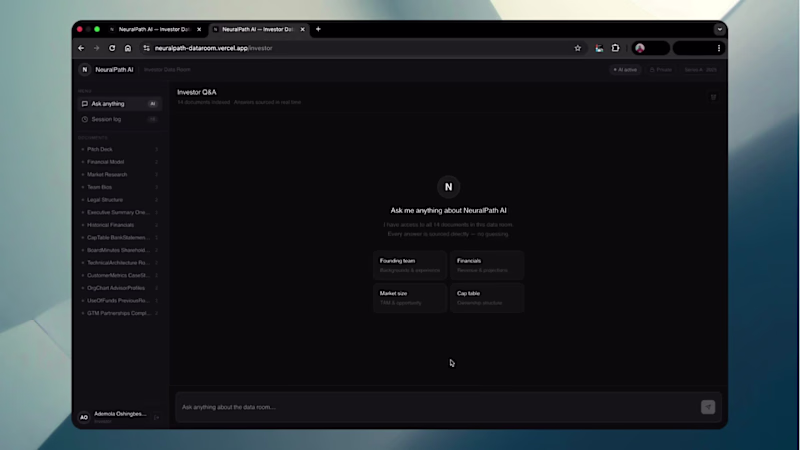This screenshot has height=450, width=800.
Task: Open the colorful extension icon in the toolbar
Action: click(x=599, y=48)
